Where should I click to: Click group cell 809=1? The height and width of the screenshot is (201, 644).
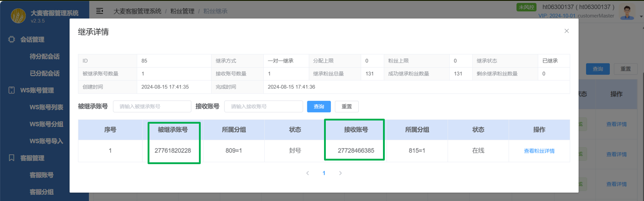click(x=234, y=151)
